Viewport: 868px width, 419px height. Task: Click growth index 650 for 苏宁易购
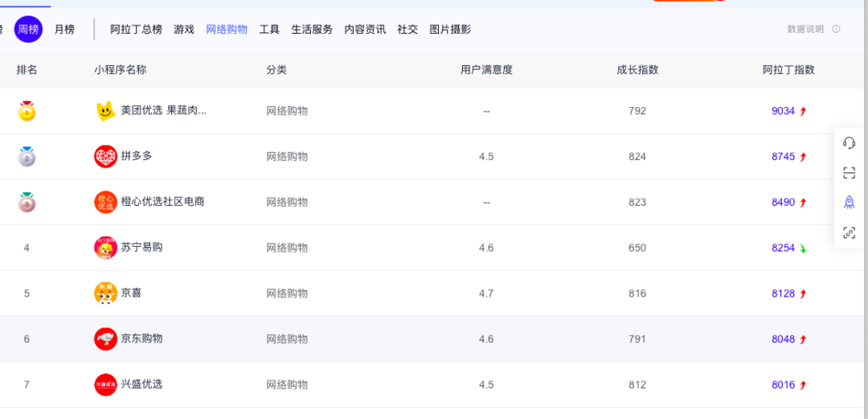point(637,248)
